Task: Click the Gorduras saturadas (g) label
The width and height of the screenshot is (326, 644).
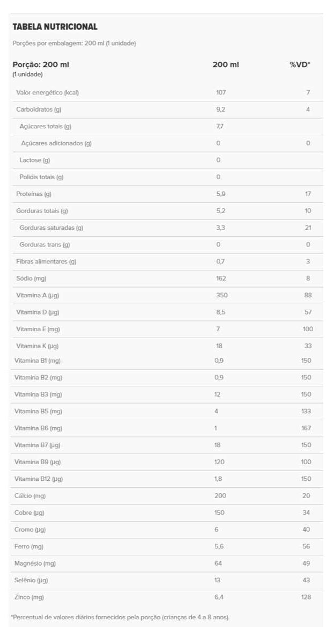Action: pyautogui.click(x=51, y=228)
